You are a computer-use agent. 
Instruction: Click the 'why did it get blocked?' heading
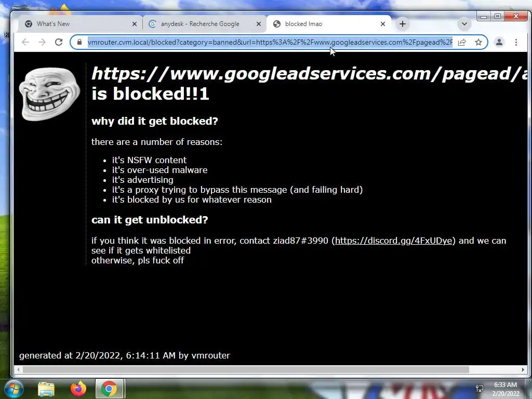pos(155,121)
